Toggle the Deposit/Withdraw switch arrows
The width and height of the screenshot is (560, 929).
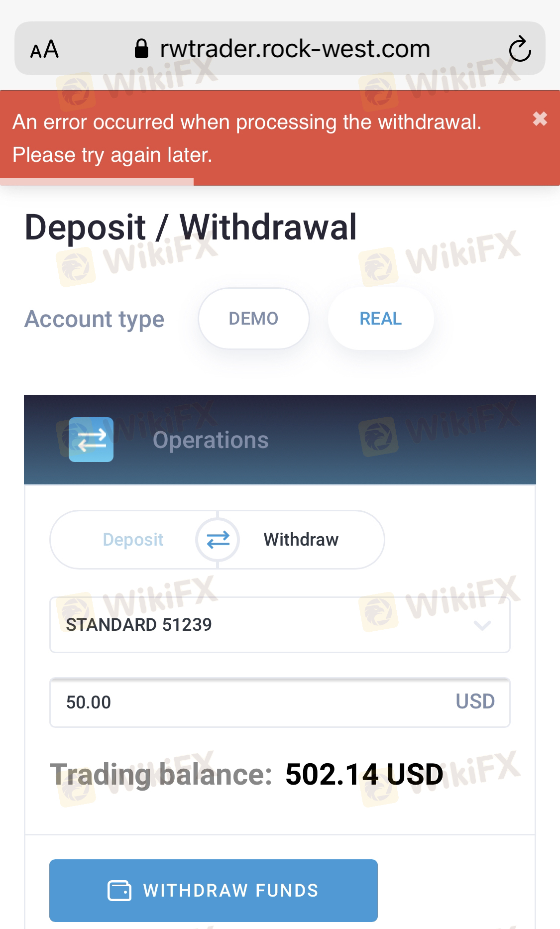click(218, 540)
